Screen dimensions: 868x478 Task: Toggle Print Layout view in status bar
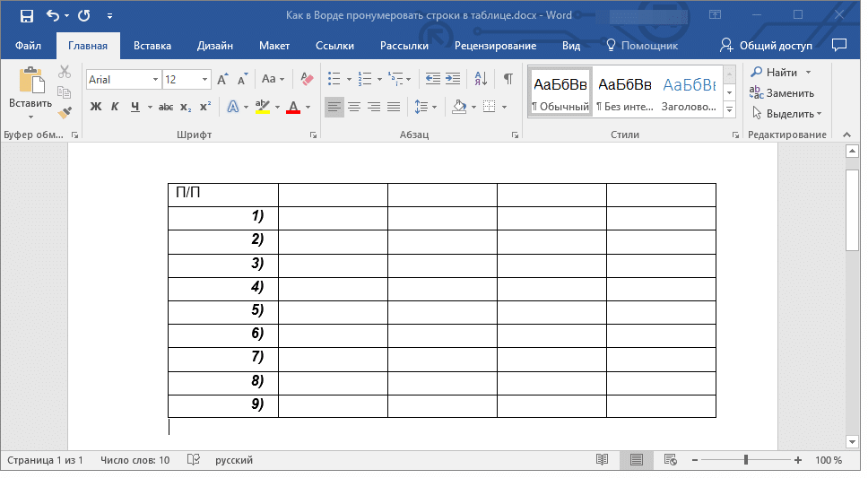tap(636, 460)
